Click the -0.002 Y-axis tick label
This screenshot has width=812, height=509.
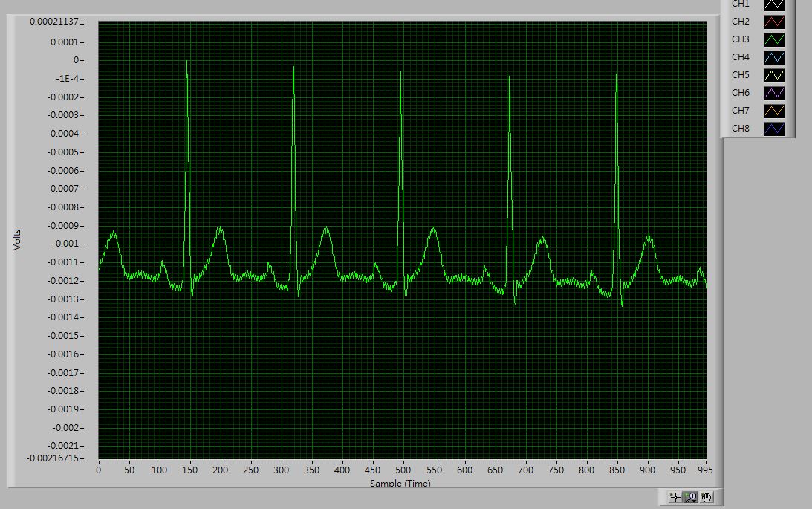[65, 428]
